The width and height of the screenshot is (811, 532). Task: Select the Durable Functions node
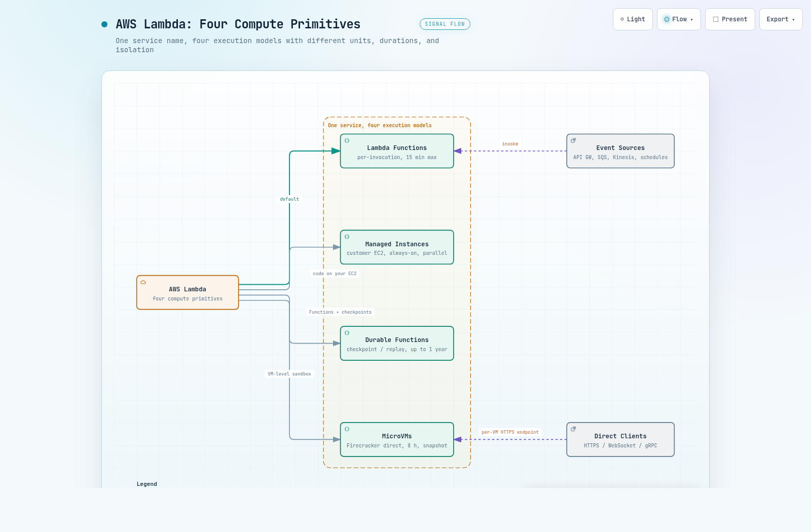click(x=397, y=344)
